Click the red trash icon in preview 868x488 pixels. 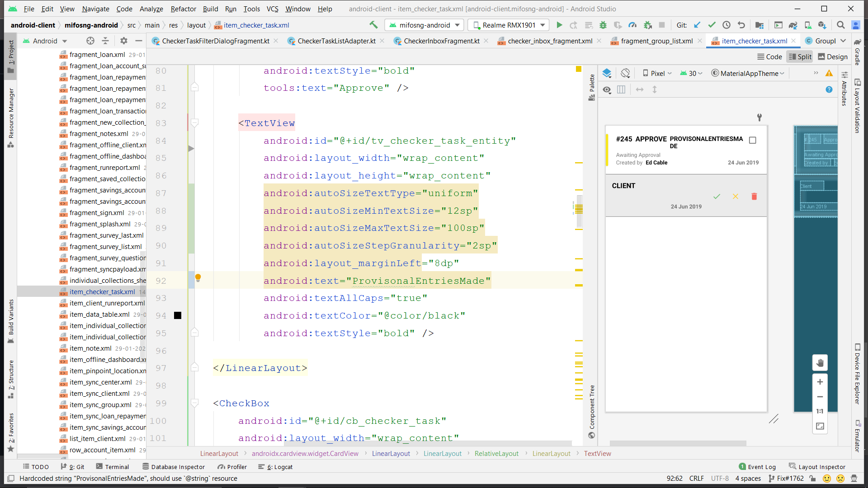754,197
